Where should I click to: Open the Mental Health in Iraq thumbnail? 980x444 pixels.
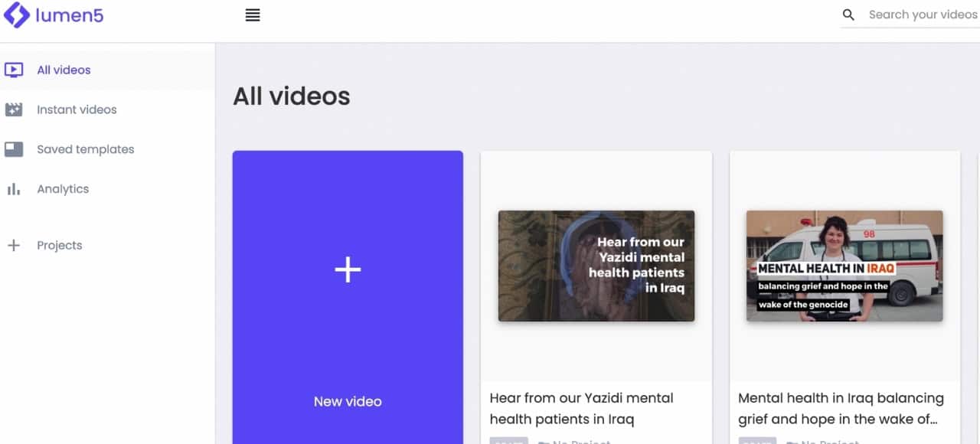tap(844, 266)
